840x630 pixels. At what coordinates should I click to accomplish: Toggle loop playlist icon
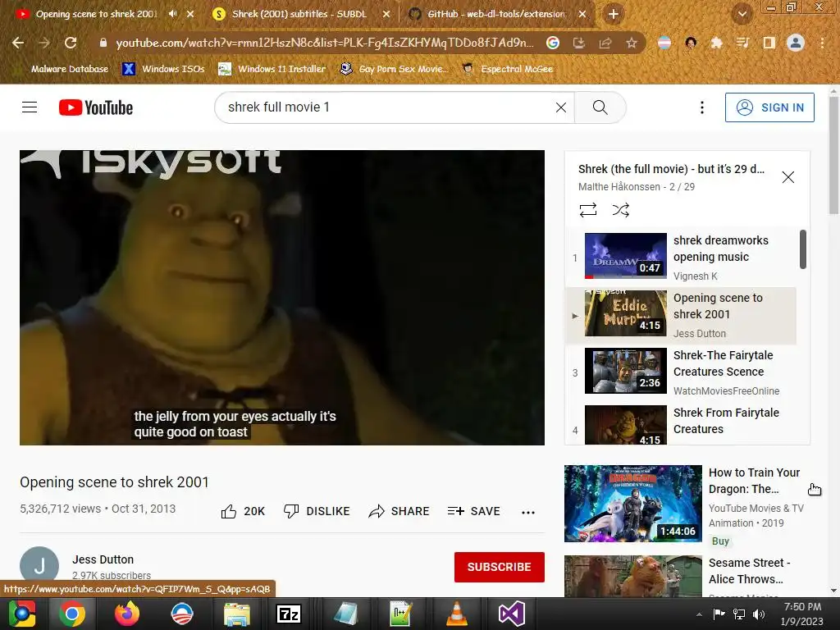pyautogui.click(x=587, y=209)
